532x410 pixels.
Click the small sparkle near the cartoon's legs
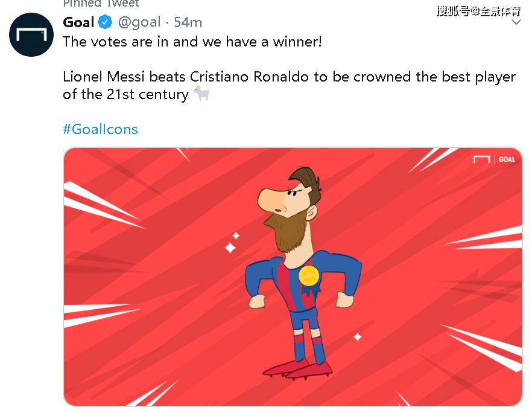click(358, 337)
